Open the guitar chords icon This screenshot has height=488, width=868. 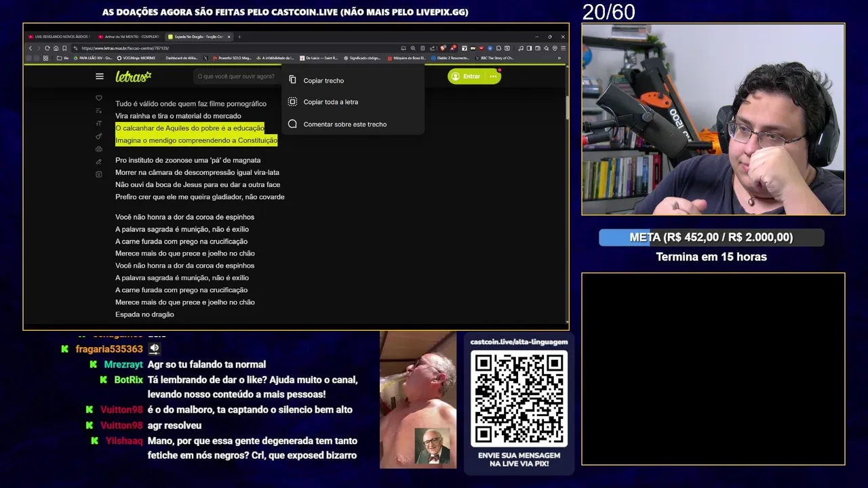(99, 136)
